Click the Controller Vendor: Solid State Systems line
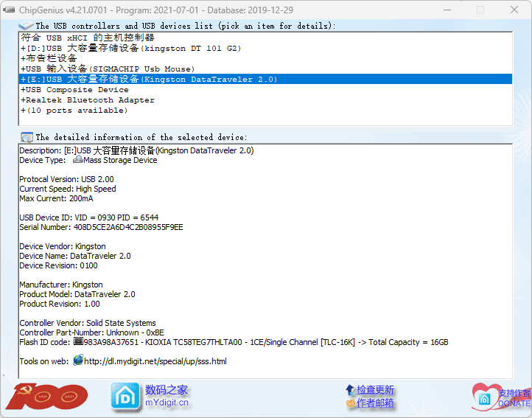 pos(88,323)
